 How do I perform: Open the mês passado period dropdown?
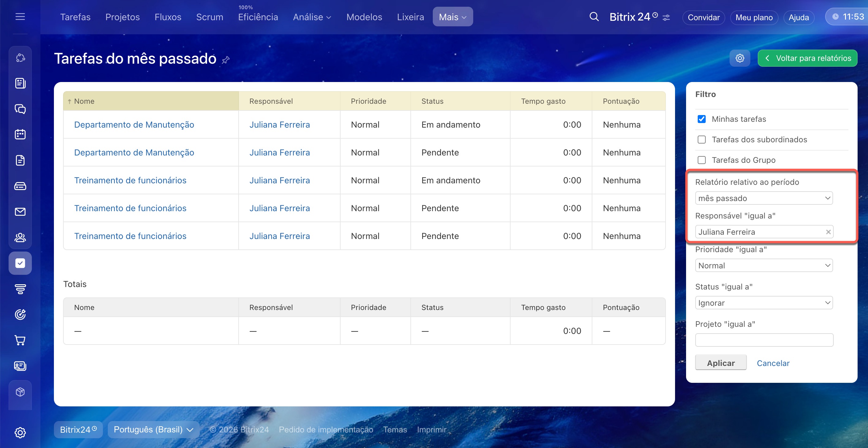click(764, 198)
